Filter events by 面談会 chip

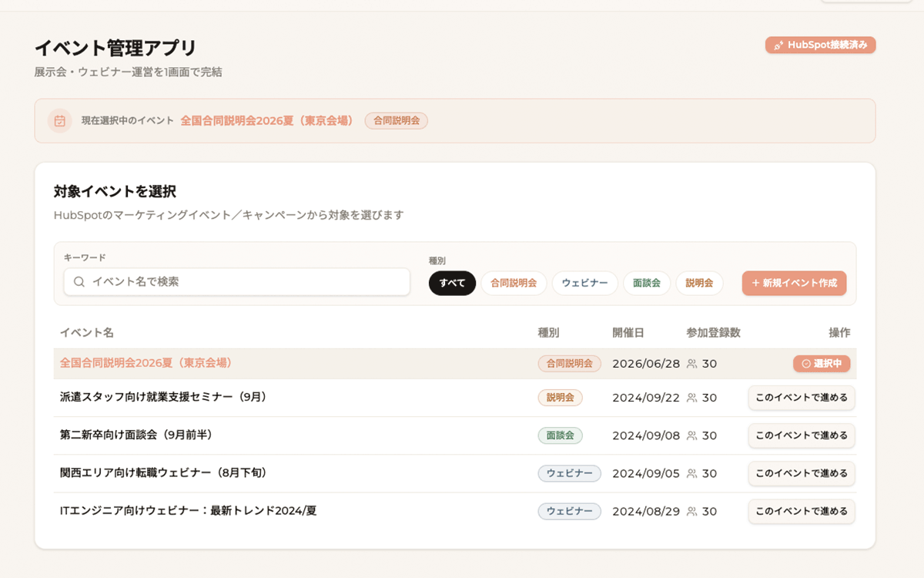(x=647, y=283)
